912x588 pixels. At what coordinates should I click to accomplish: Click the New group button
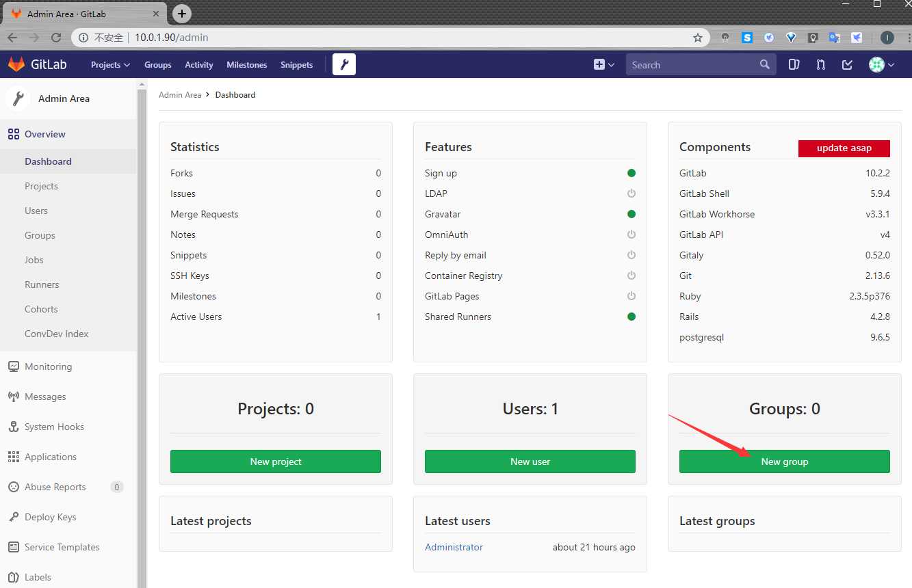coord(785,462)
